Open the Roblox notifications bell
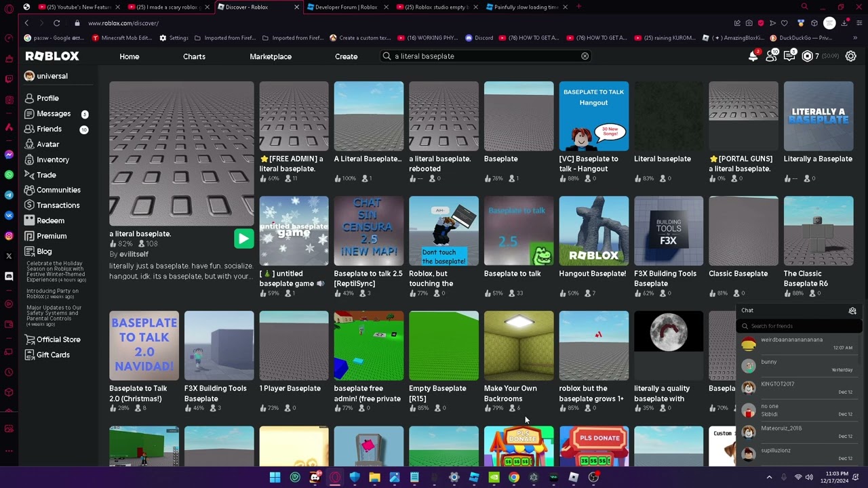Image resolution: width=868 pixels, height=488 pixels. (753, 56)
